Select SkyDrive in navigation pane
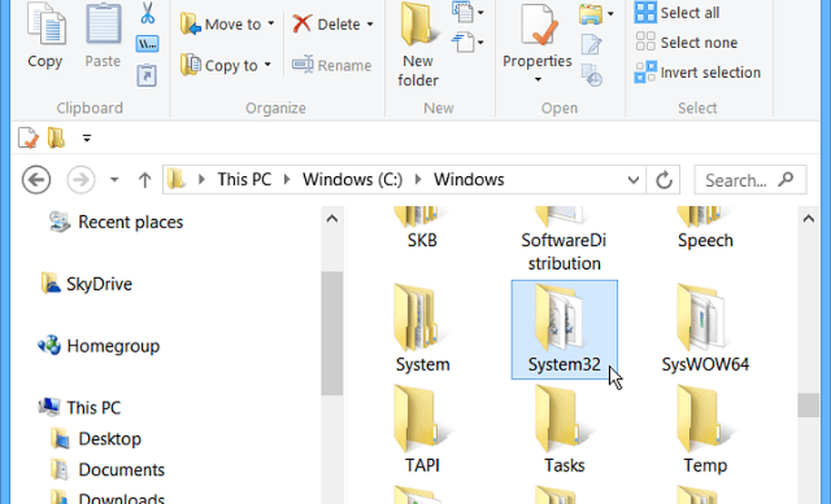Screen dimensions: 831x504 pyautogui.click(x=87, y=284)
